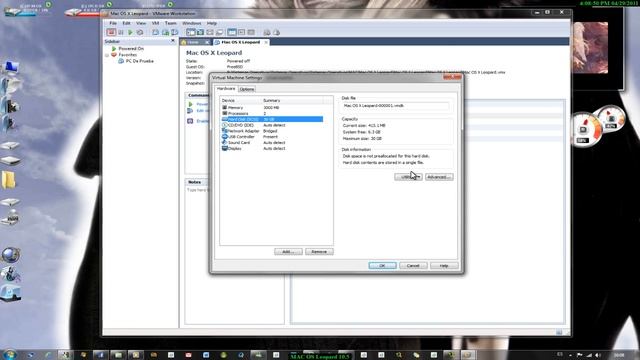Image resolution: width=640 pixels, height=360 pixels.
Task: Select the Display device row
Action: (x=272, y=149)
